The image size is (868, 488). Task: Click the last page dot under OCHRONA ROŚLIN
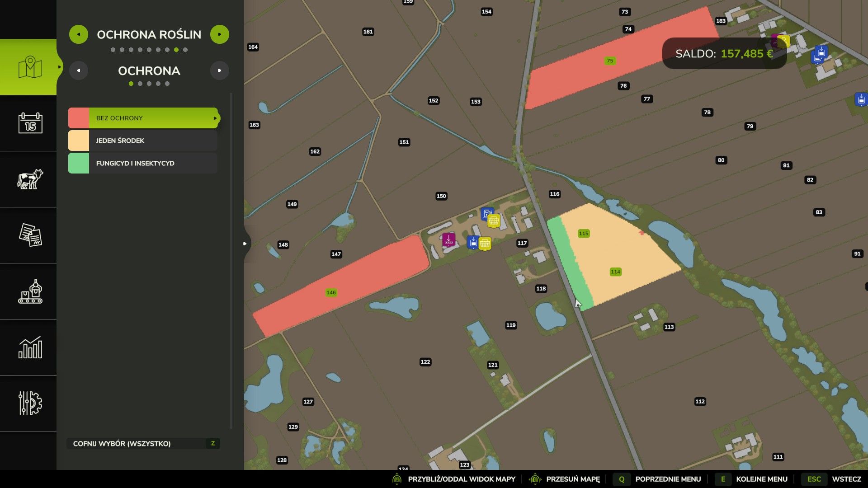click(x=185, y=50)
